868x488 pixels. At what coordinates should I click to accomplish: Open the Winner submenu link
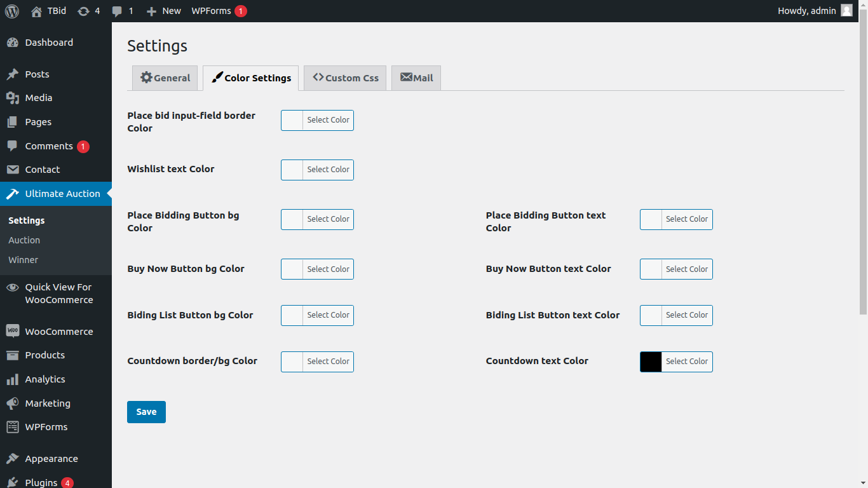(x=23, y=260)
